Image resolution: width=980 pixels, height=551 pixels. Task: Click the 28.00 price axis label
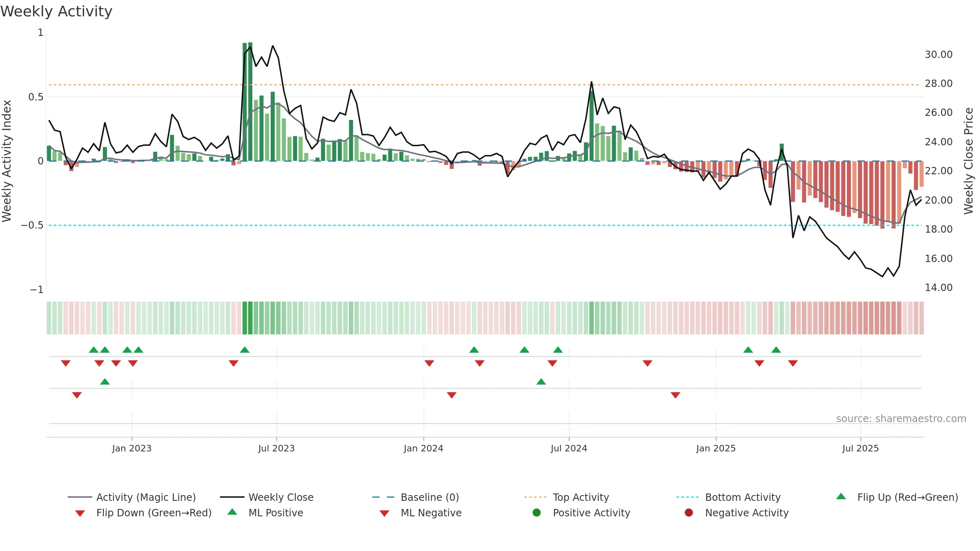pyautogui.click(x=939, y=83)
